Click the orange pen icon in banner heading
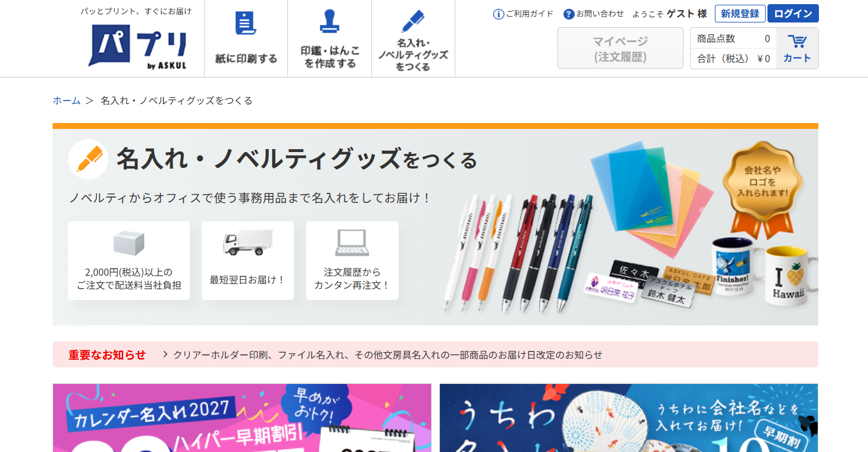This screenshot has height=452, width=868. tap(88, 159)
